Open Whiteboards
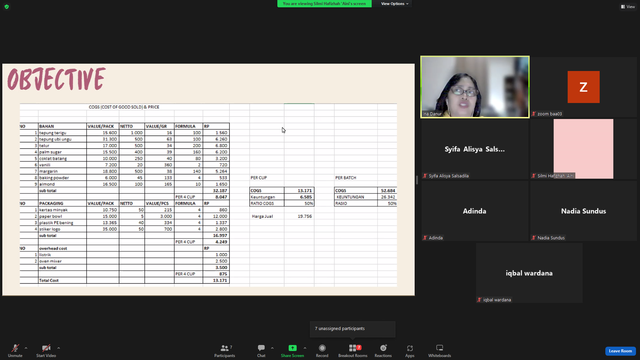640x360 pixels. 440,351
